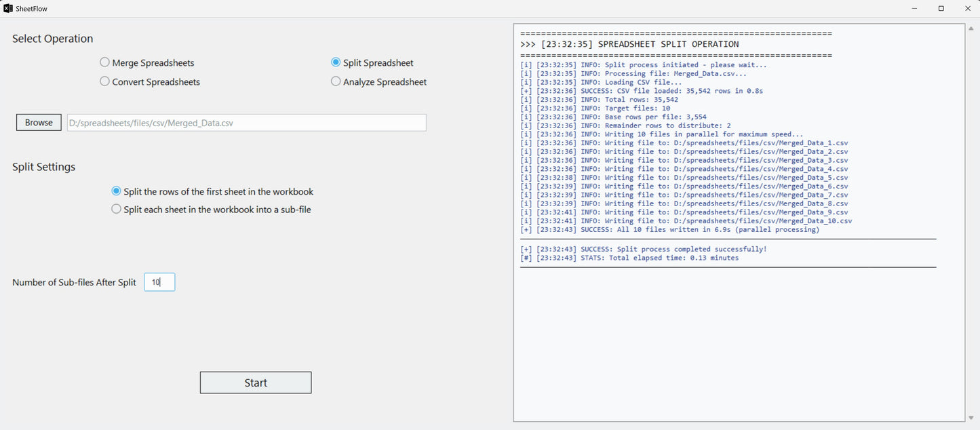Click the SheetFlow application icon in the title bar
The height and width of the screenshot is (430, 980).
pos(7,8)
